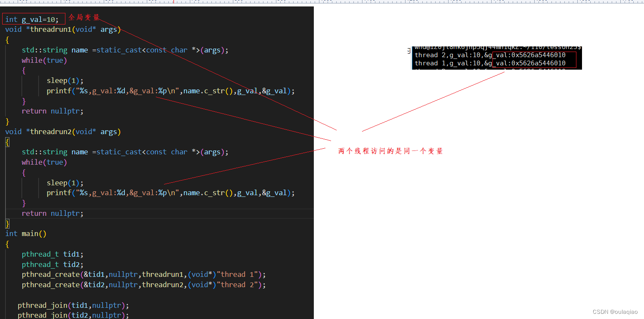Click 'return nullptr;' at end of threadrun2

[53, 213]
